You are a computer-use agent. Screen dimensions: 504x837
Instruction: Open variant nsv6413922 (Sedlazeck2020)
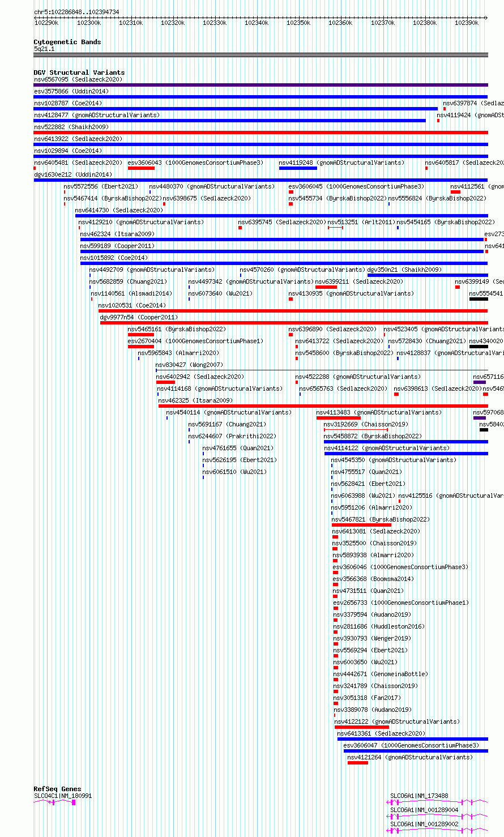click(x=78, y=139)
